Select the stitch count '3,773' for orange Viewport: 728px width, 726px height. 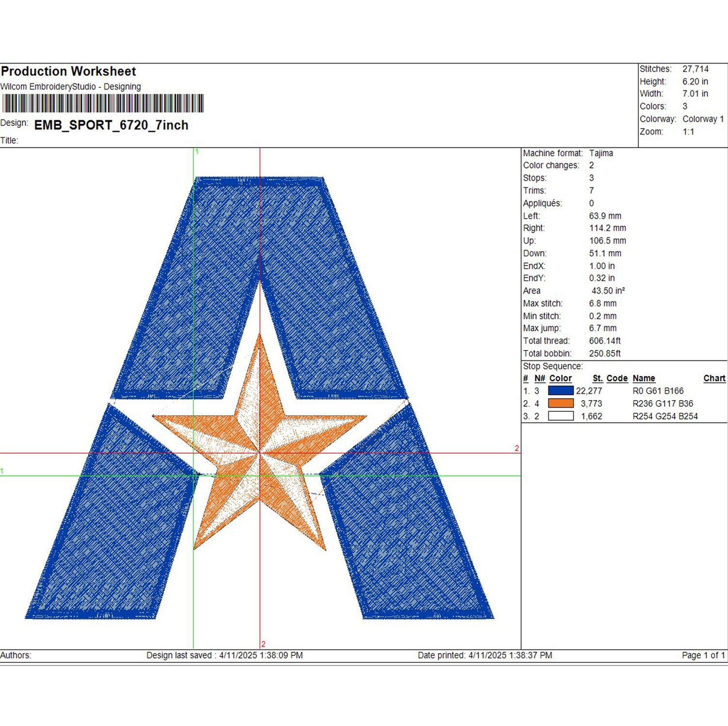pyautogui.click(x=592, y=404)
